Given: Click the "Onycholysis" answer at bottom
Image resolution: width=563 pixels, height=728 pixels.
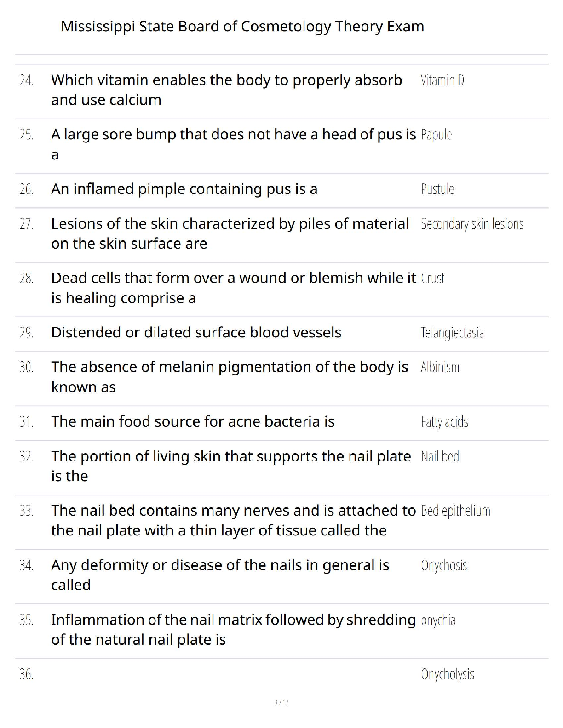Looking at the screenshot, I should pyautogui.click(x=447, y=674).
